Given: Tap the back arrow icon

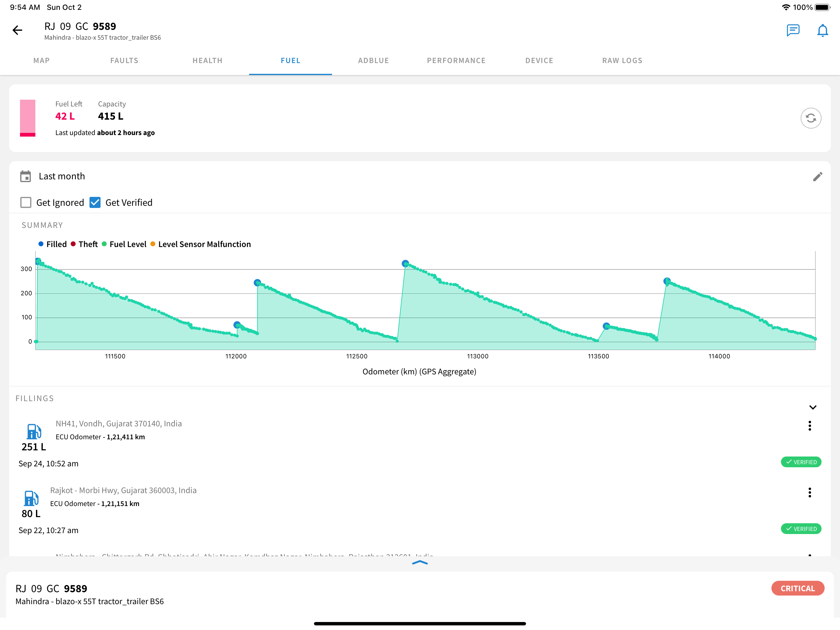Looking at the screenshot, I should pyautogui.click(x=18, y=30).
